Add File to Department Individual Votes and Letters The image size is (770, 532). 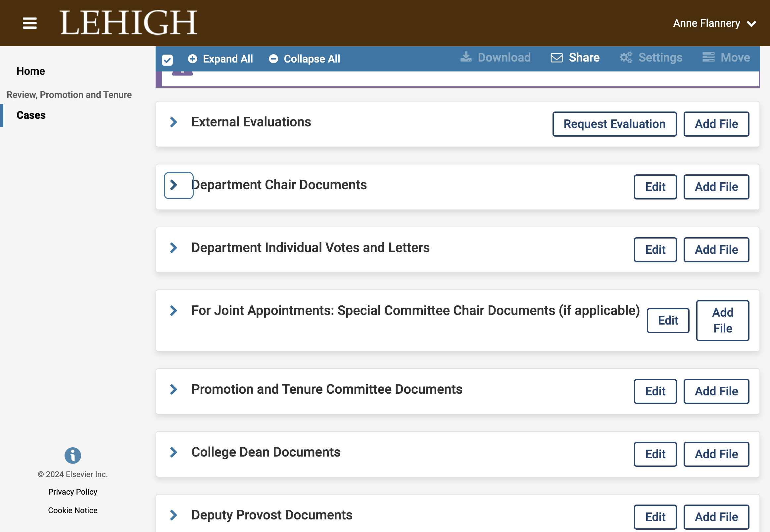716,250
